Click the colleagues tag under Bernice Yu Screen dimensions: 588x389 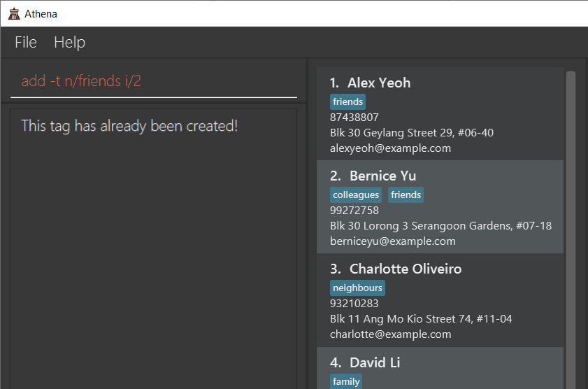(356, 194)
